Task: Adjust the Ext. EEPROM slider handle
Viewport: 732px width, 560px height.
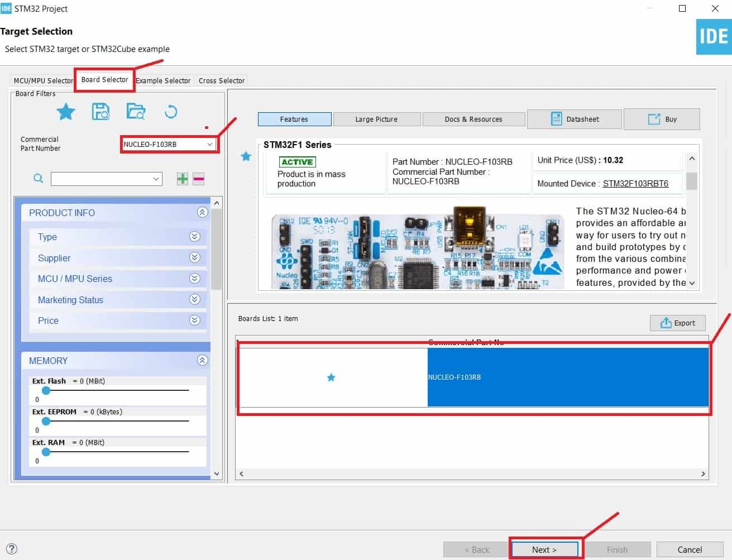Action: [x=46, y=421]
